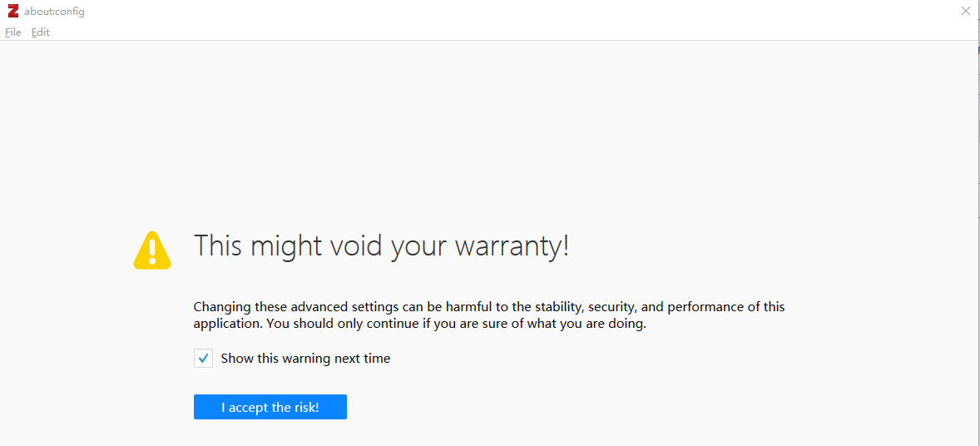Screen dimensions: 980x446
Task: Click the yellow warning triangle icon
Action: 152,250
